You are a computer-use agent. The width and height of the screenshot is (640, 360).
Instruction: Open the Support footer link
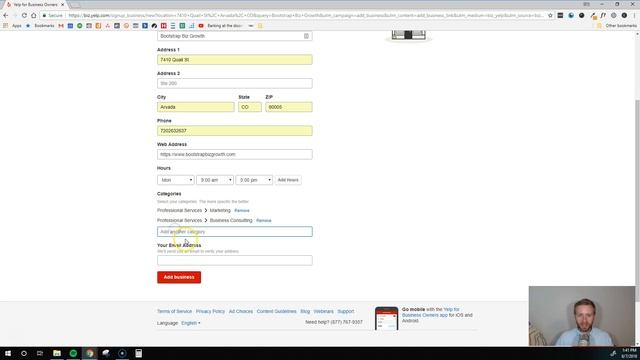(346, 311)
